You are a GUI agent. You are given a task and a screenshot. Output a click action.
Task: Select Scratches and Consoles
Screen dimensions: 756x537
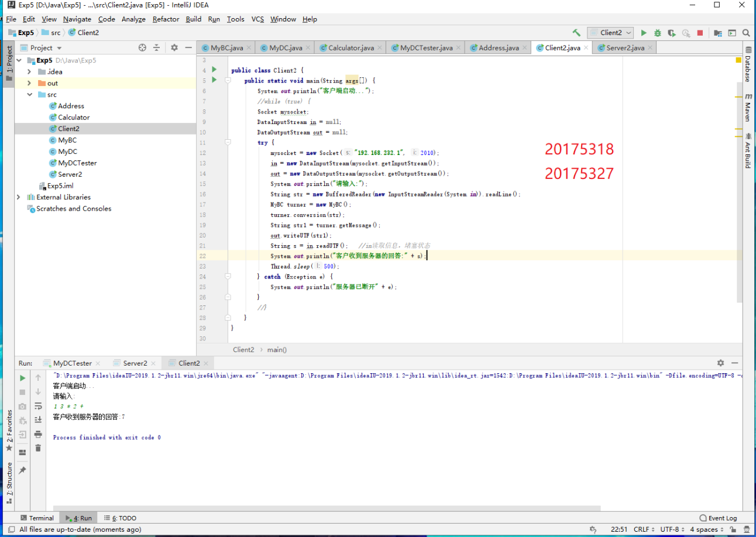click(x=69, y=209)
